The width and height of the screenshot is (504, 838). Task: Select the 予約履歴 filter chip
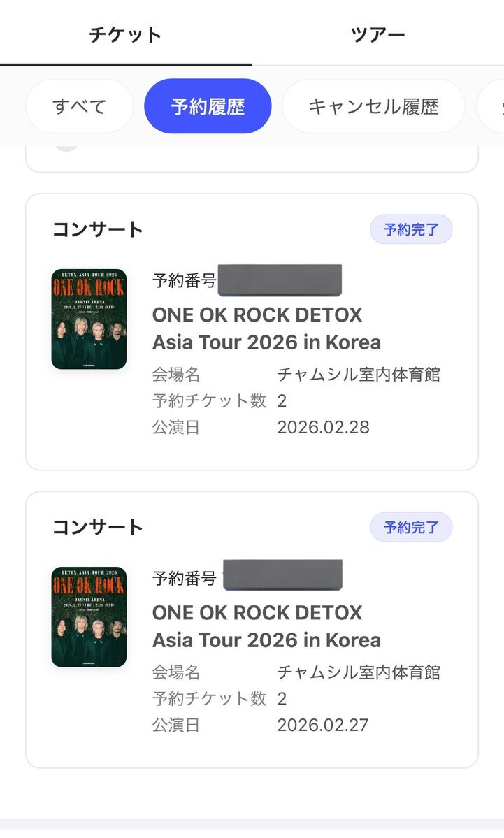click(208, 106)
